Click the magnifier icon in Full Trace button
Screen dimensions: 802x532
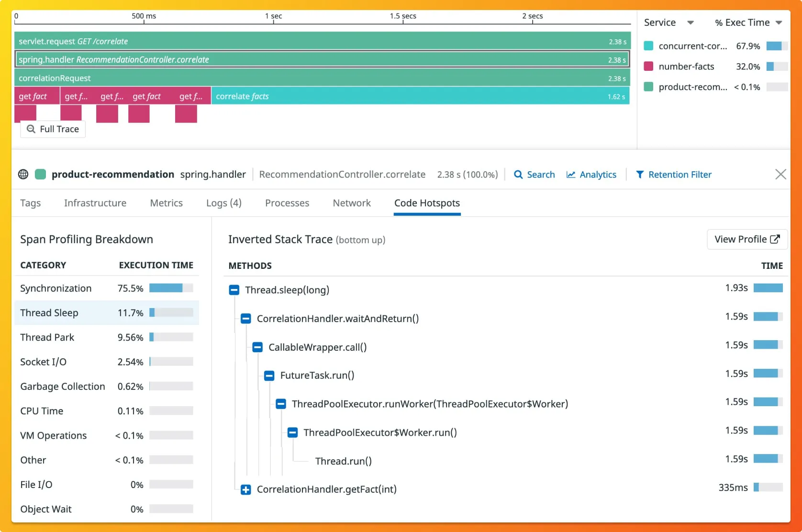click(x=31, y=129)
